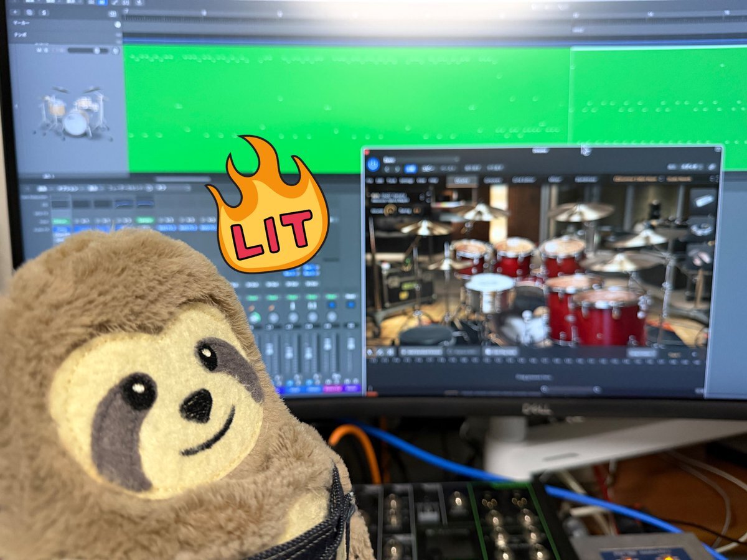This screenshot has height=560, width=747.
Task: Toggle the blue Compare button in plug-in header
Action: click(410, 169)
